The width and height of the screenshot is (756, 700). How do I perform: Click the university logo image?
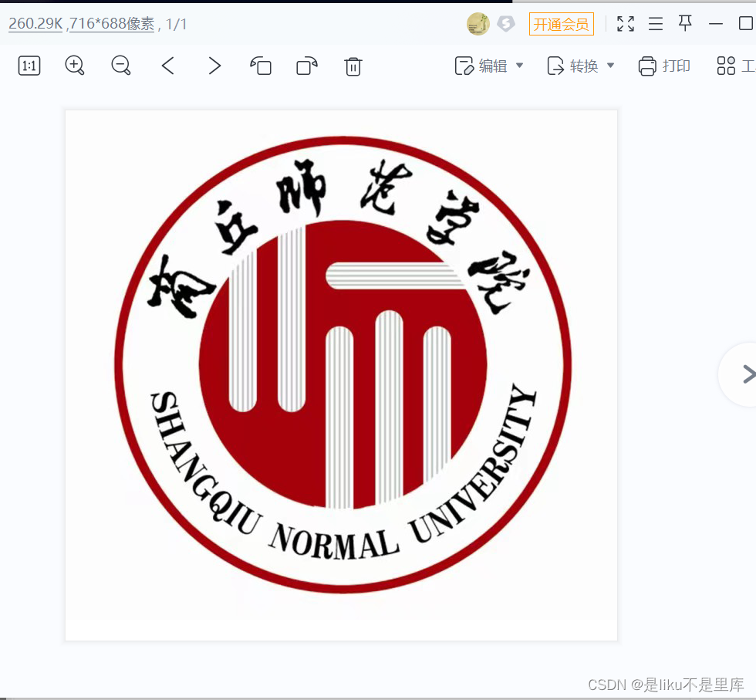[341, 375]
